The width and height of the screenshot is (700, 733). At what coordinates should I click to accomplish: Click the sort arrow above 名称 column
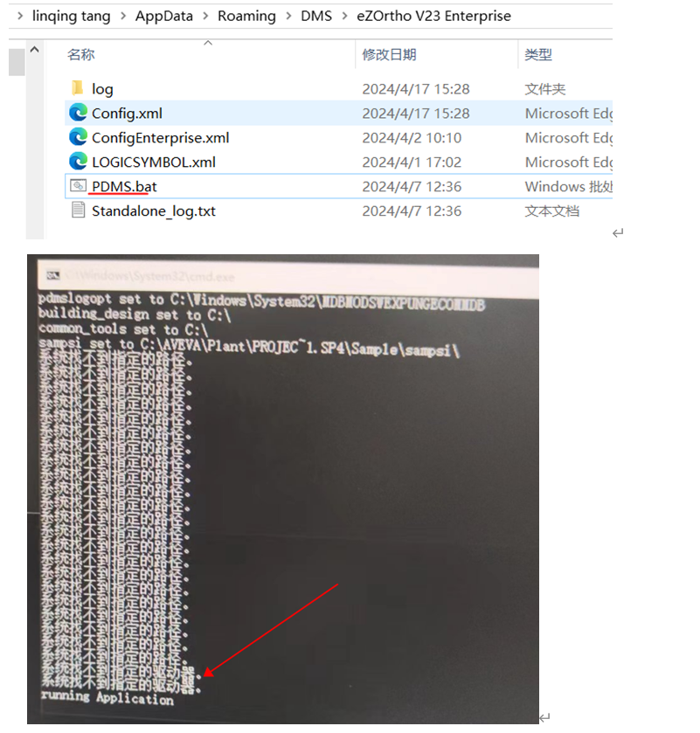coord(208,43)
